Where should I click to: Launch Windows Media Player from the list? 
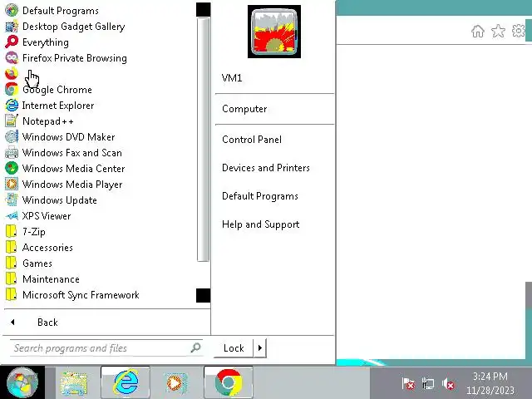pyautogui.click(x=64, y=185)
